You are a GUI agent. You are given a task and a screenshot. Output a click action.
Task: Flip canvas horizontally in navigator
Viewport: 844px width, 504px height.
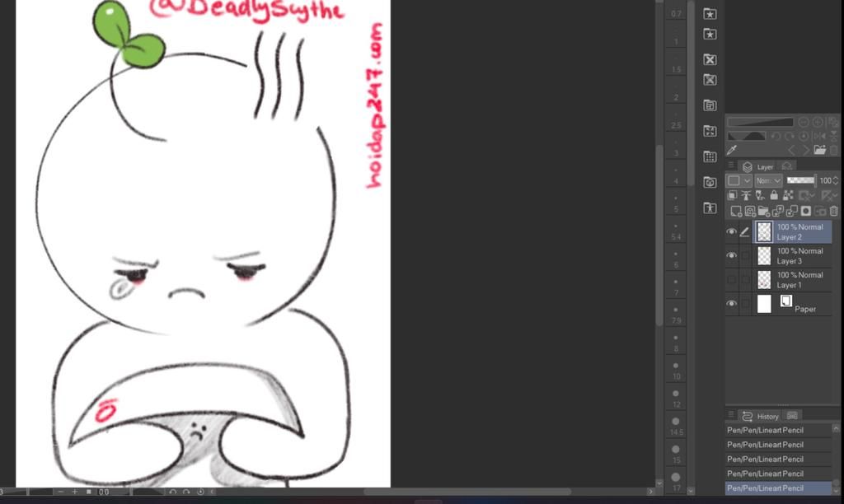coord(819,136)
